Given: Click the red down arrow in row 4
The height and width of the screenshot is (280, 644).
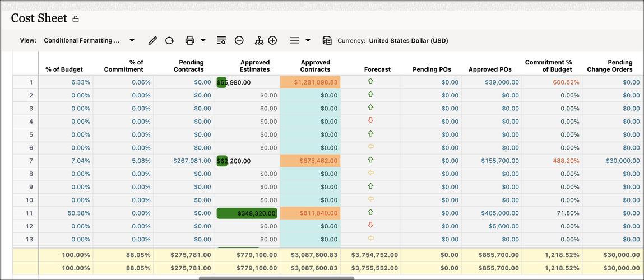Looking at the screenshot, I should click(x=370, y=120).
